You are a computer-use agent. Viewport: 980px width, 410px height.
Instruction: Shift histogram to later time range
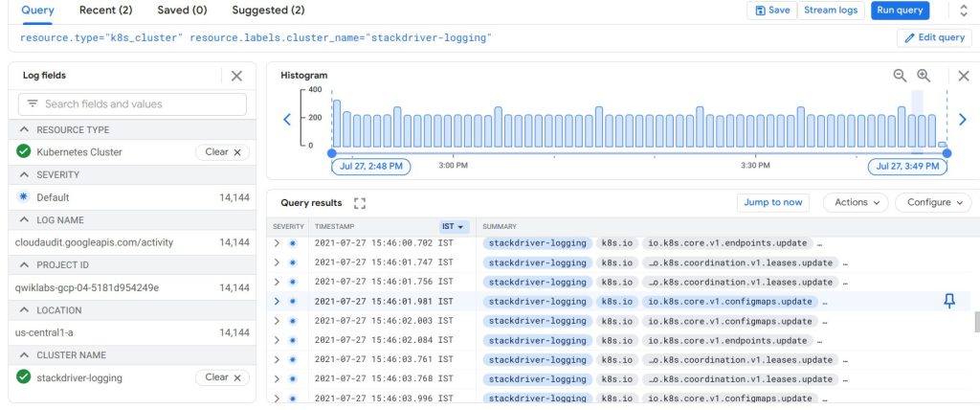pos(963,119)
